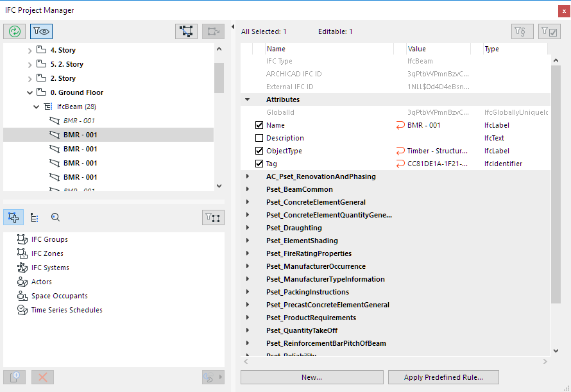The width and height of the screenshot is (571, 392).
Task: Click the magnifier search icon
Action: [x=55, y=217]
